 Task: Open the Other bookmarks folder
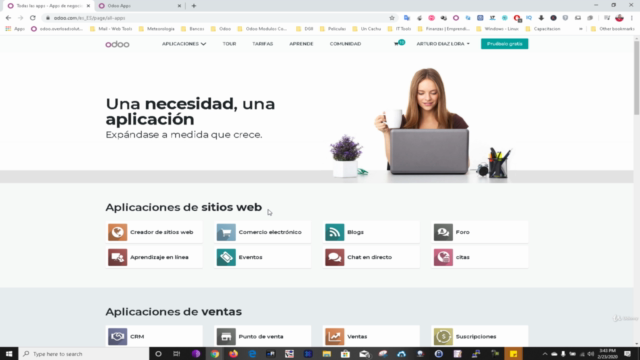613,29
